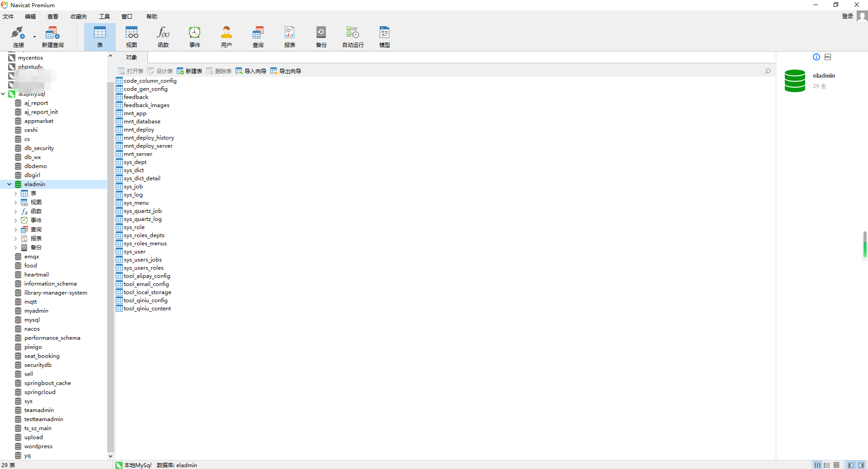This screenshot has height=469, width=868.
Task: Select the wordpress database in tree
Action: point(38,446)
